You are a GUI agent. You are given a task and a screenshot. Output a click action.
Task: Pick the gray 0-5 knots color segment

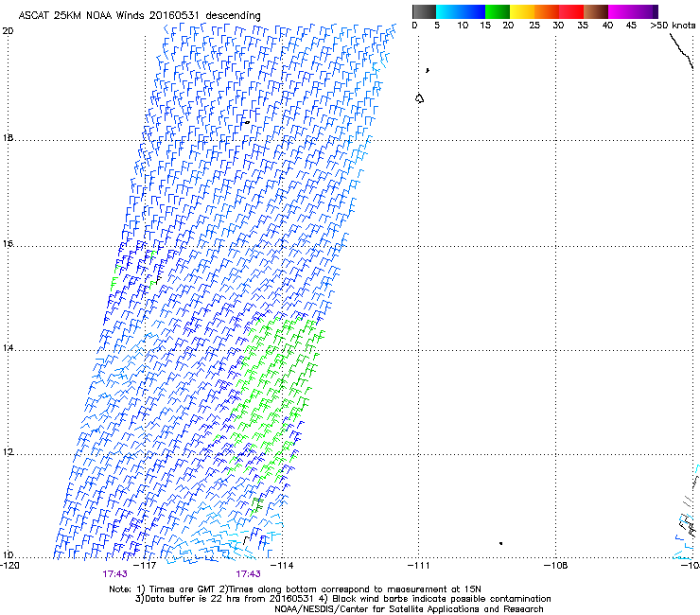pos(424,11)
